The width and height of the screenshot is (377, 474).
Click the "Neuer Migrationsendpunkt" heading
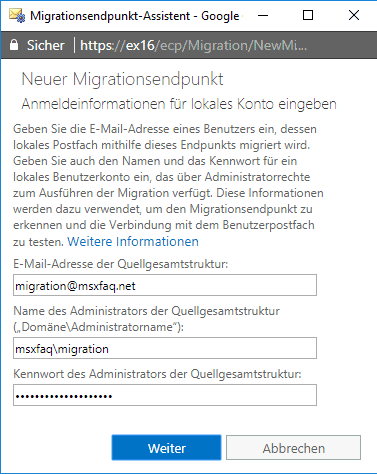pyautogui.click(x=122, y=79)
